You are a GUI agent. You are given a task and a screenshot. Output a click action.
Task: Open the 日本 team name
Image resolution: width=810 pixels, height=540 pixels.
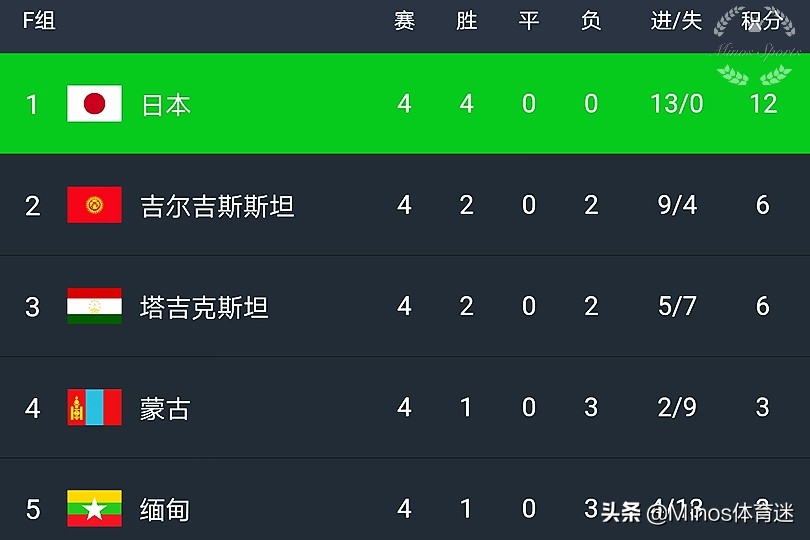point(166,104)
